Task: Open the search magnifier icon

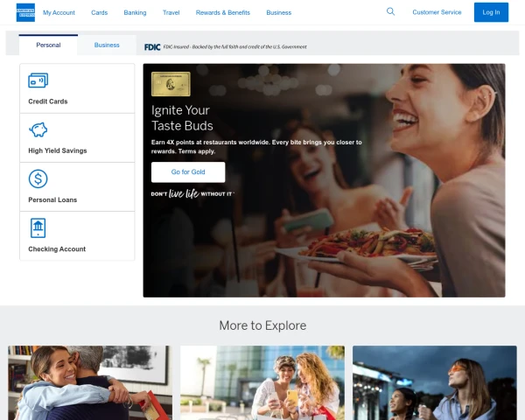Action: (390, 11)
